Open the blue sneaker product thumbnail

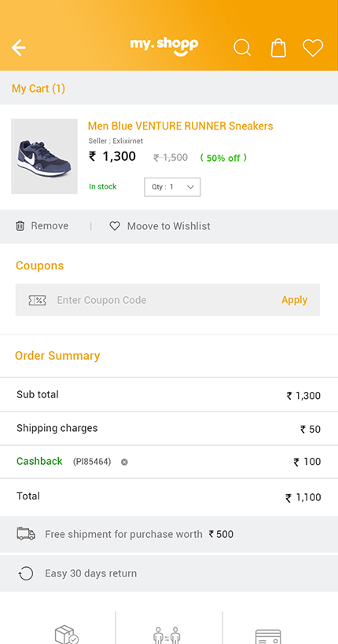coord(44,156)
